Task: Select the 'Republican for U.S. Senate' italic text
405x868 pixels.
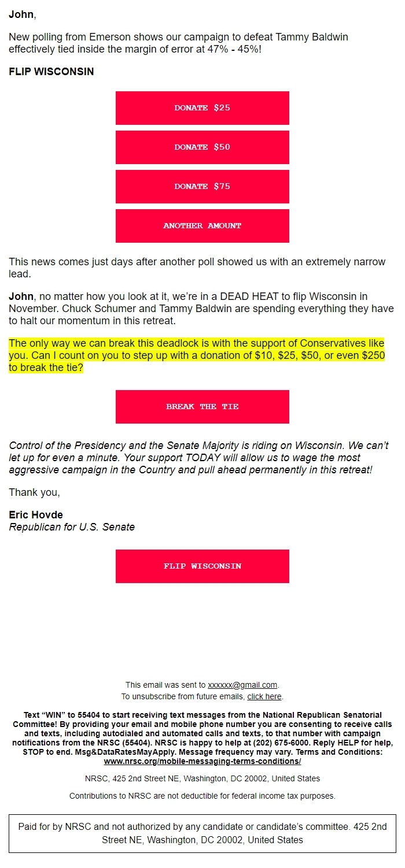Action: tap(71, 526)
